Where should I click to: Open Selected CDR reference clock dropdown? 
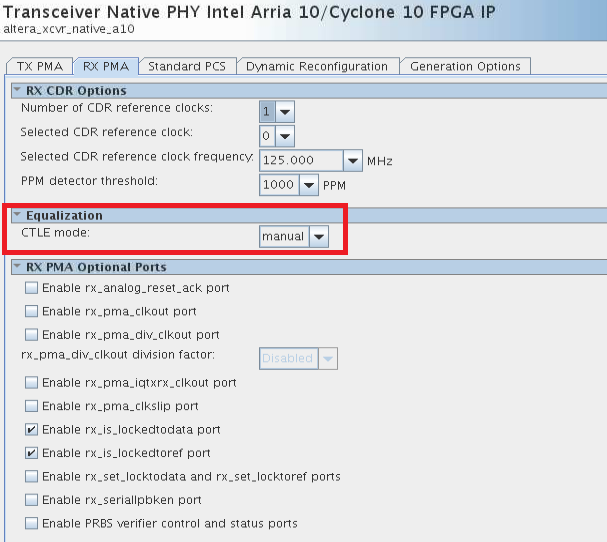[285, 135]
